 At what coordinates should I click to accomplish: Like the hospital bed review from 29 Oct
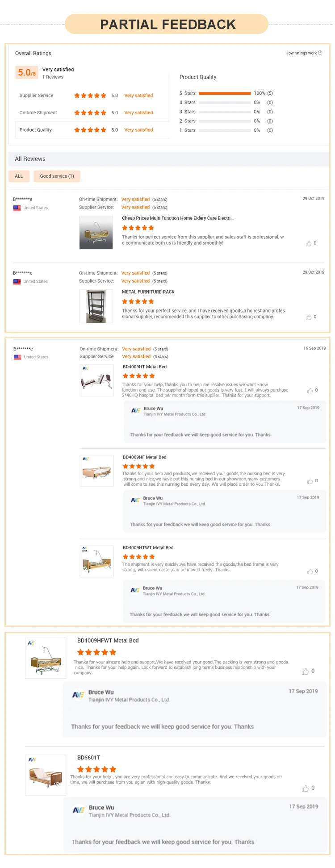pyautogui.click(x=309, y=243)
